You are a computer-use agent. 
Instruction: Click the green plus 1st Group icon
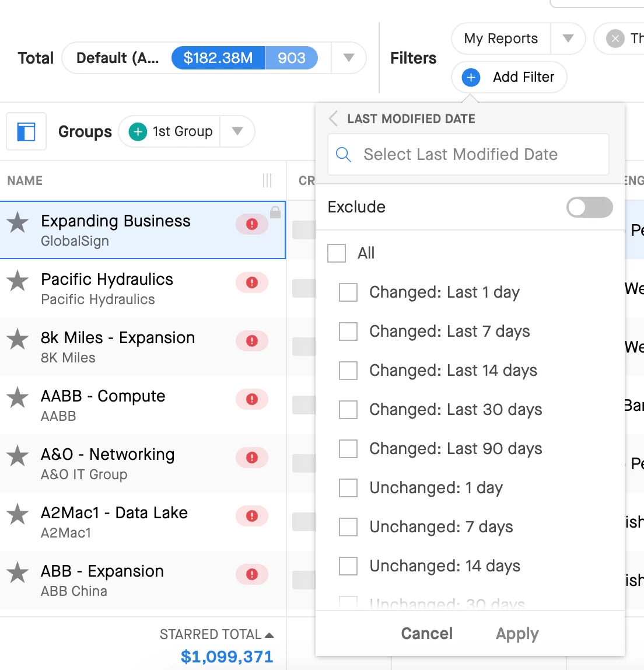[138, 132]
